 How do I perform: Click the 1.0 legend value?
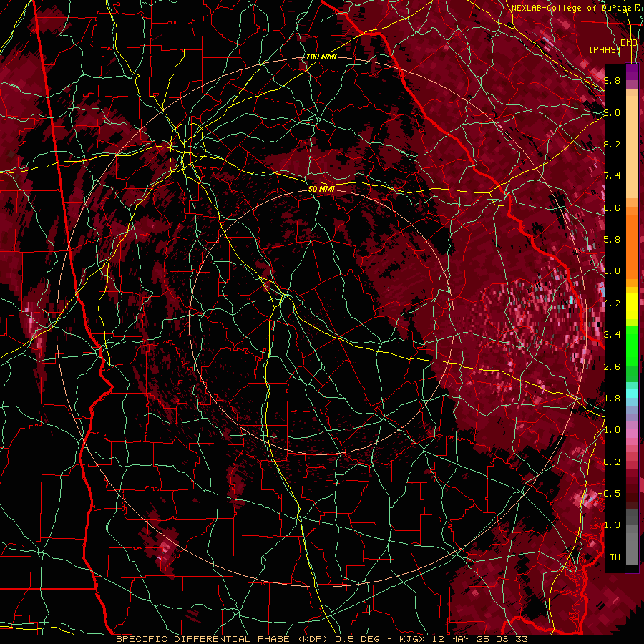(612, 430)
